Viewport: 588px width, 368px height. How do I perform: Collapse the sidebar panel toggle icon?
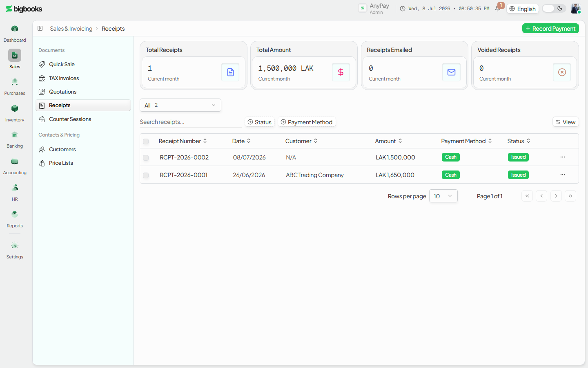(40, 28)
